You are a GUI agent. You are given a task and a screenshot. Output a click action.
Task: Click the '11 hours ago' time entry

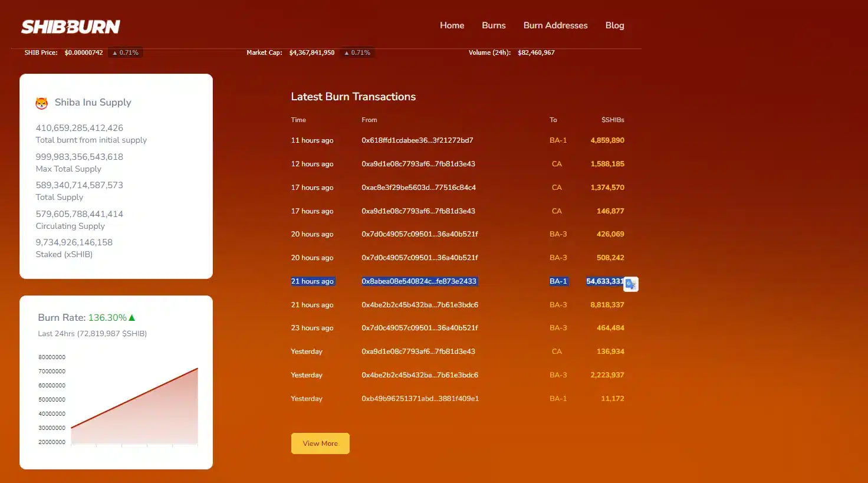(312, 140)
